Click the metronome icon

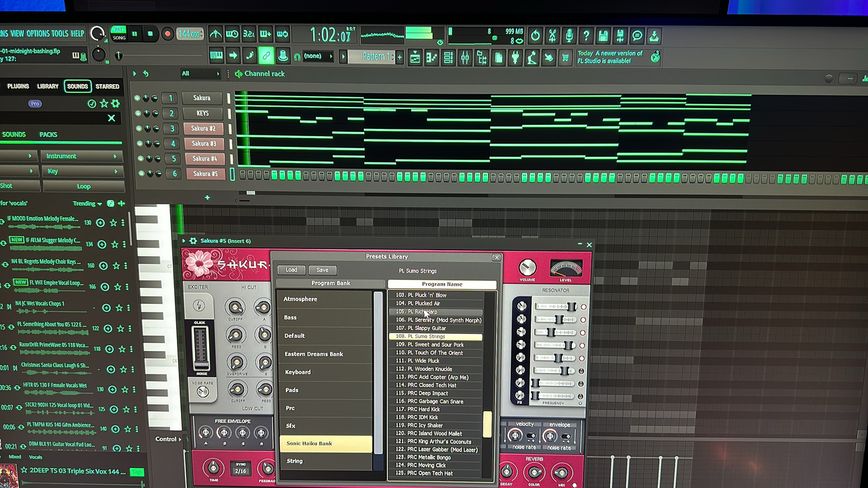pyautogui.click(x=215, y=34)
